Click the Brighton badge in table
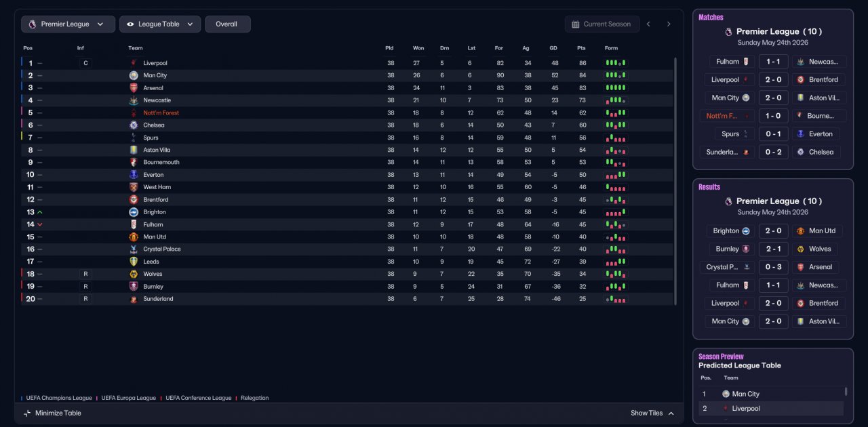This screenshot has width=868, height=427. pos(134,212)
